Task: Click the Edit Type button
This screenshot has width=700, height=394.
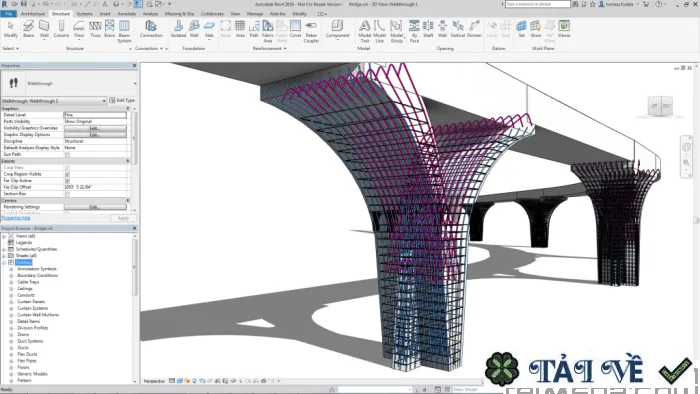Action: (x=122, y=100)
